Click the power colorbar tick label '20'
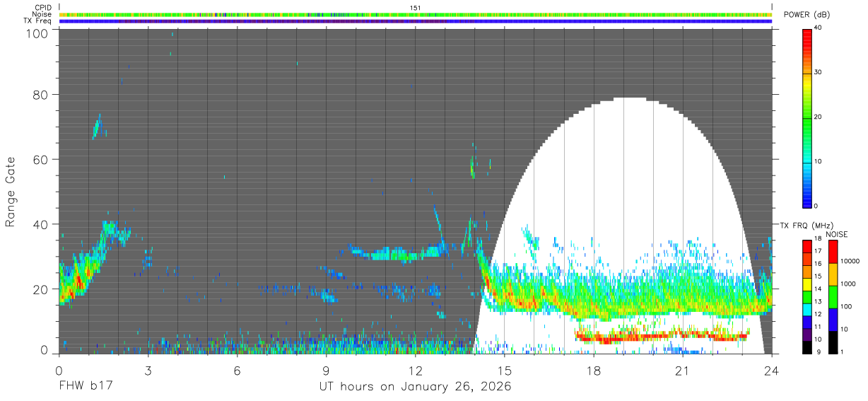 click(x=819, y=117)
